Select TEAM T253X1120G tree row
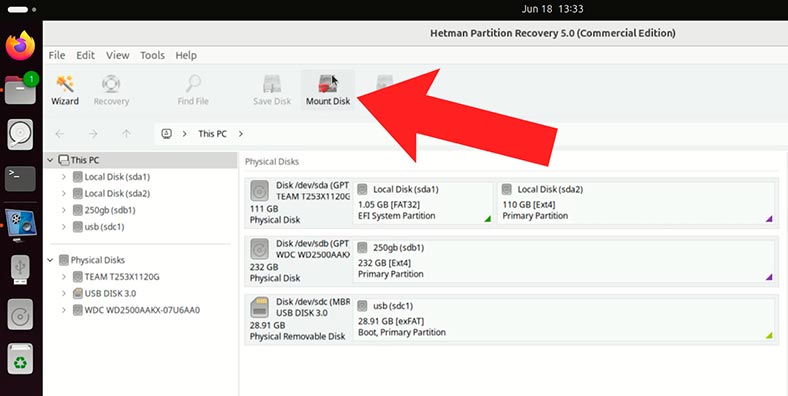788x396 pixels. (141, 276)
